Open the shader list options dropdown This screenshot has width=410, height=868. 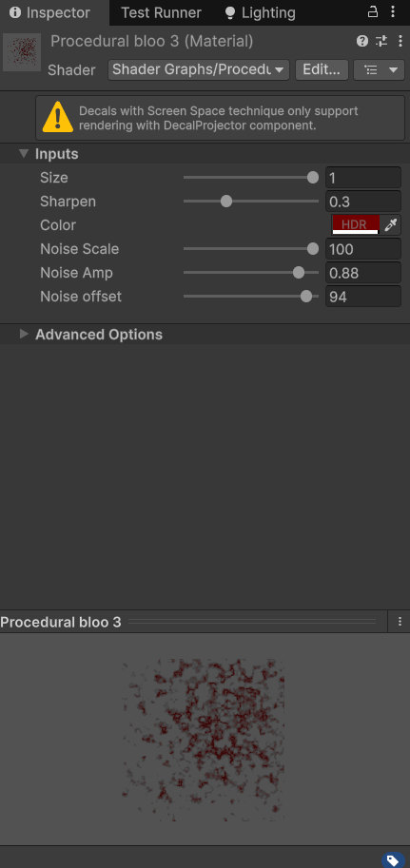[x=379, y=70]
